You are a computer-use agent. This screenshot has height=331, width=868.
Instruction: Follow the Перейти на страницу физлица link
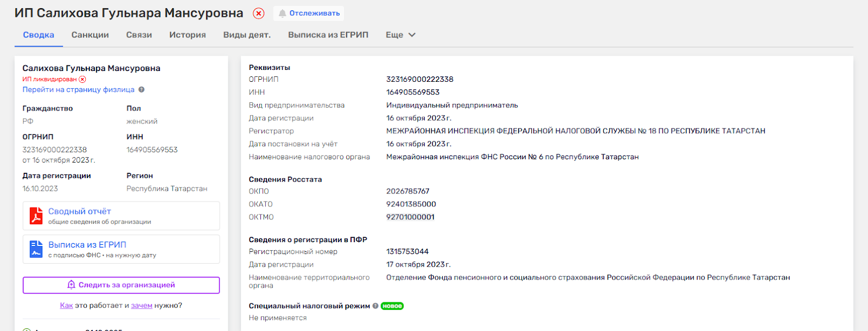pos(78,90)
